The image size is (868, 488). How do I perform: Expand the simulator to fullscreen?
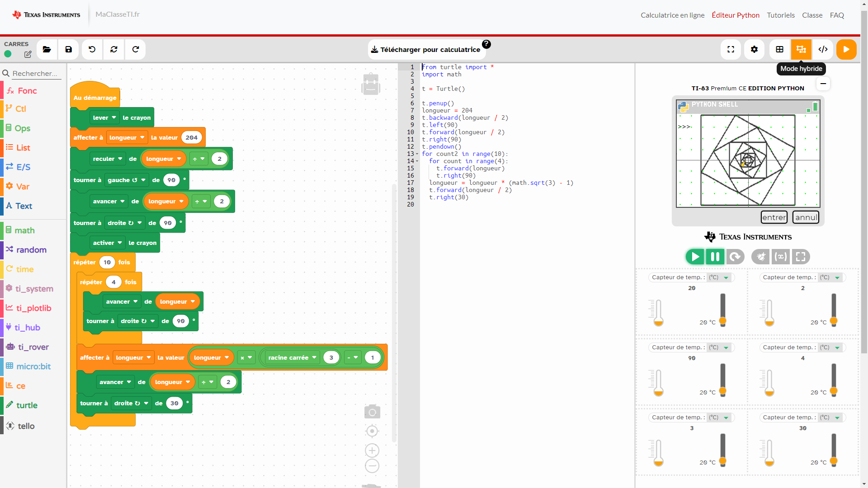pos(801,257)
